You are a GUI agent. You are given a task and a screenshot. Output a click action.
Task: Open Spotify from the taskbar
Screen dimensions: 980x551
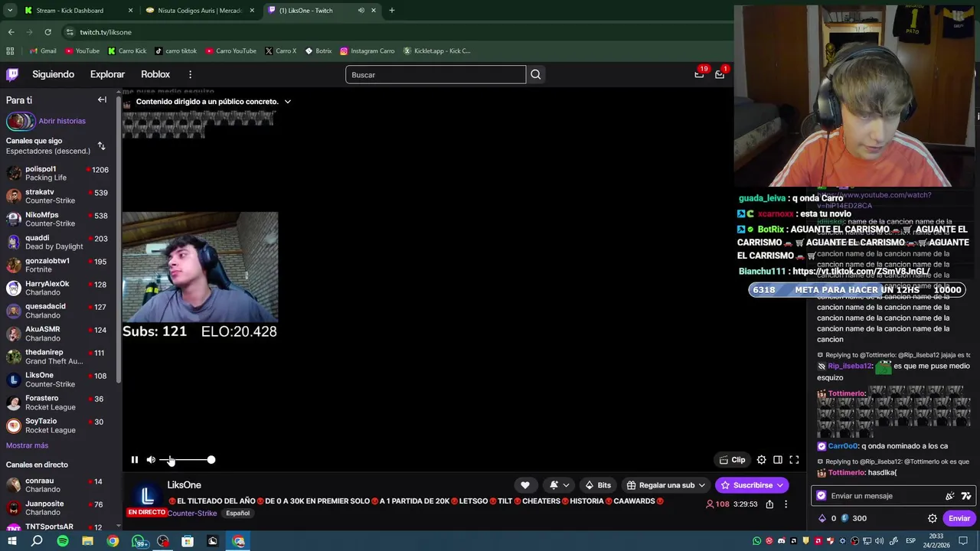coord(63,541)
